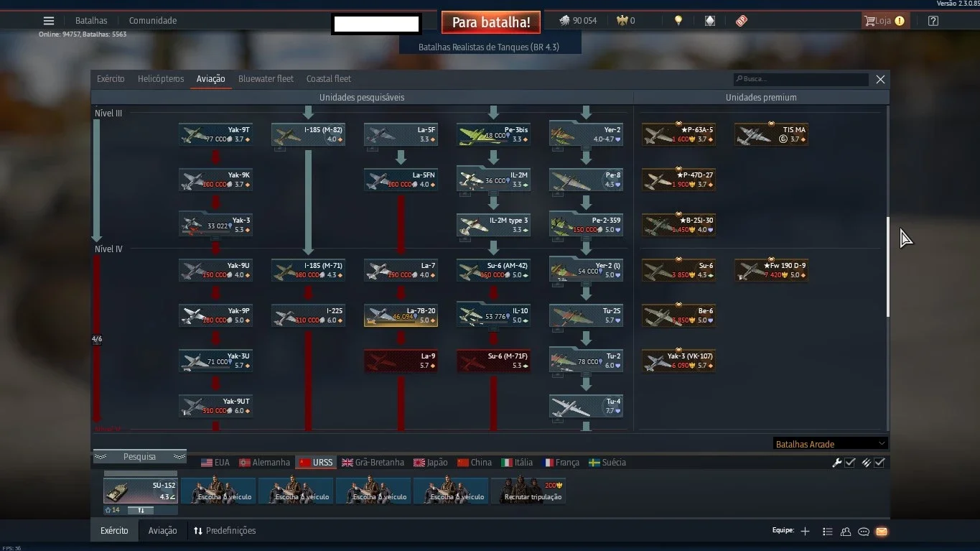Select the locked La-9 card

pyautogui.click(x=401, y=361)
